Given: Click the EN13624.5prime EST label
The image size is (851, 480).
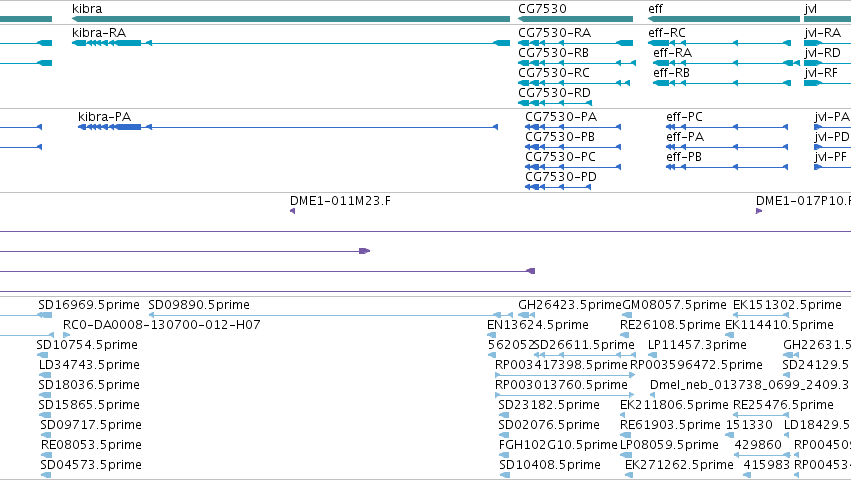Looking at the screenshot, I should click(538, 325).
